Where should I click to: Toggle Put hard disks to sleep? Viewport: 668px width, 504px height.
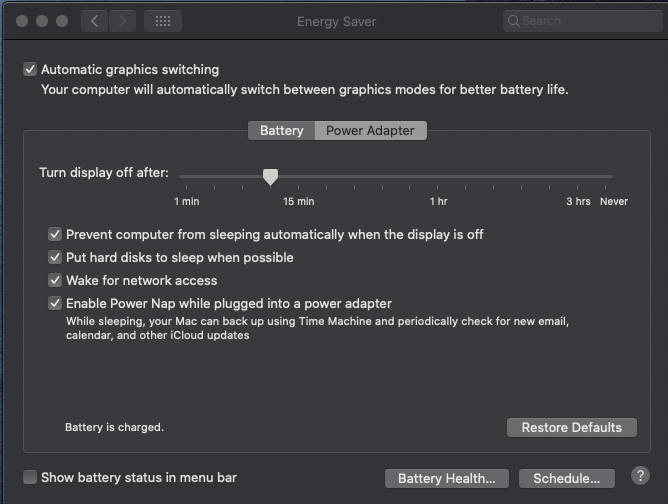(55, 257)
